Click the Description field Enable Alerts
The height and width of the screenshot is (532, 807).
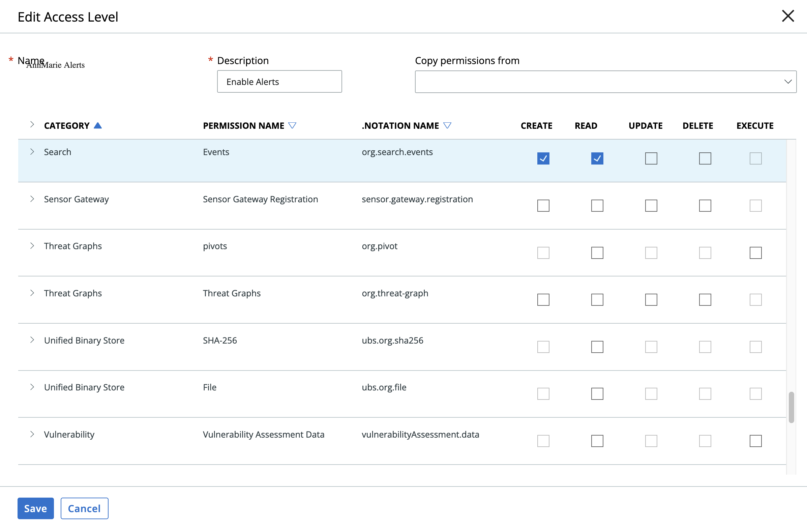pyautogui.click(x=279, y=82)
